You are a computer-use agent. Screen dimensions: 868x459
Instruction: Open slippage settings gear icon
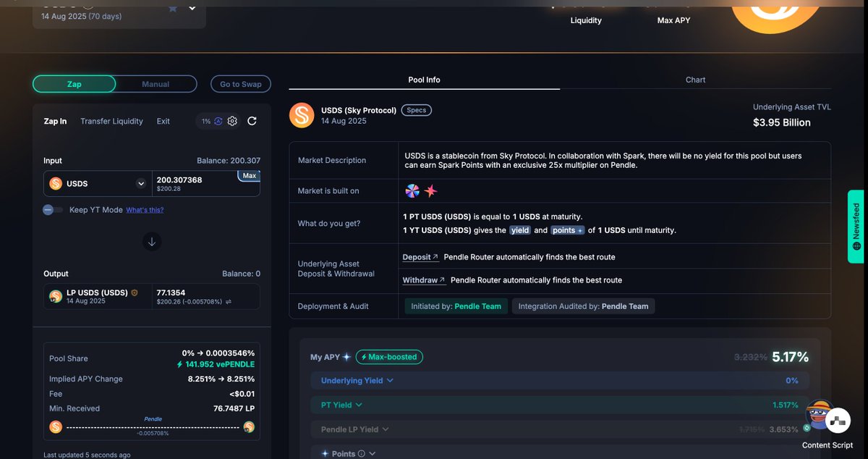pos(232,121)
